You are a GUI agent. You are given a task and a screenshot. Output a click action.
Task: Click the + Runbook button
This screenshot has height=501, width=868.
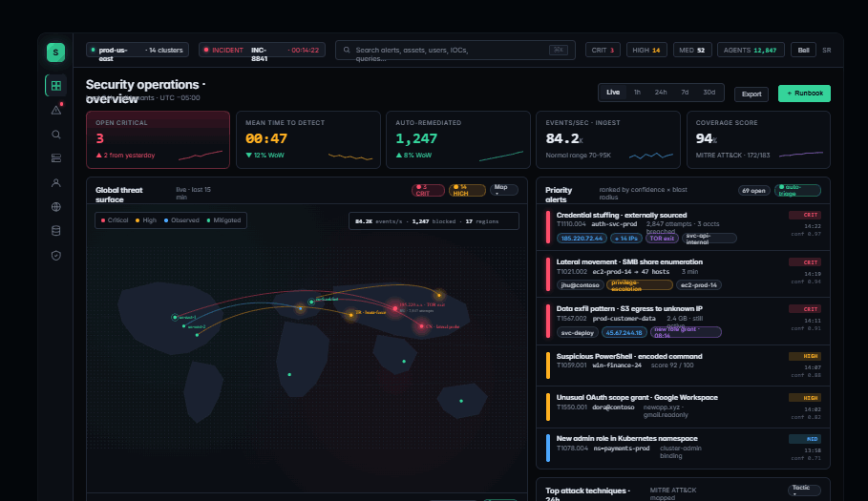click(804, 94)
